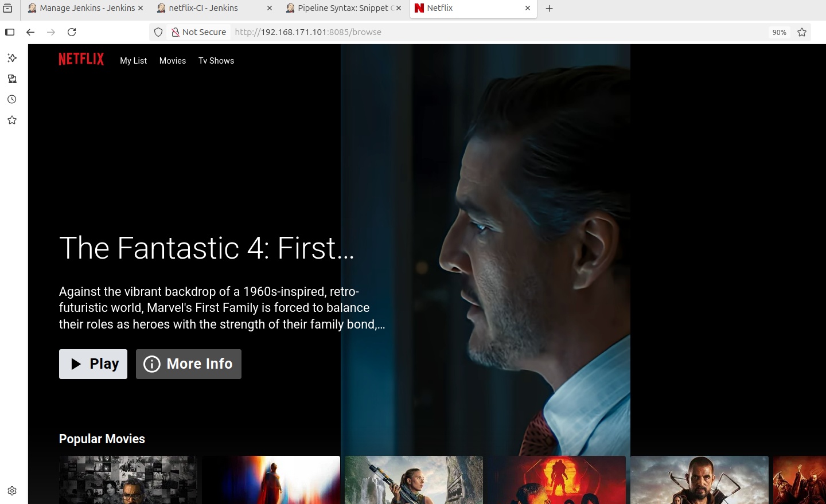Click the Netflix logo
The image size is (826, 504).
point(81,59)
